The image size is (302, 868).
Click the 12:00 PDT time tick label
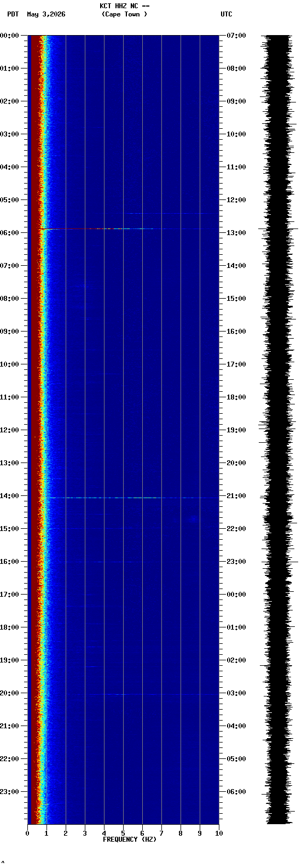click(x=10, y=430)
